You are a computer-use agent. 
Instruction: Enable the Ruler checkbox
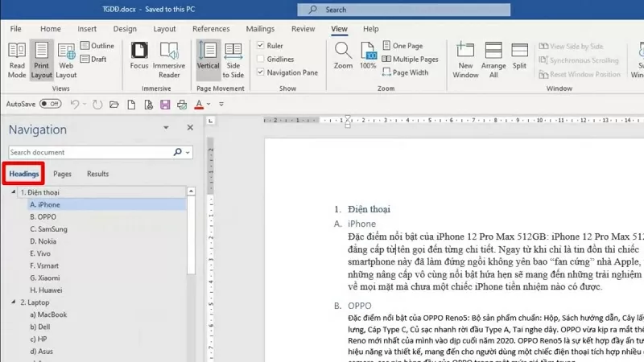pos(261,46)
